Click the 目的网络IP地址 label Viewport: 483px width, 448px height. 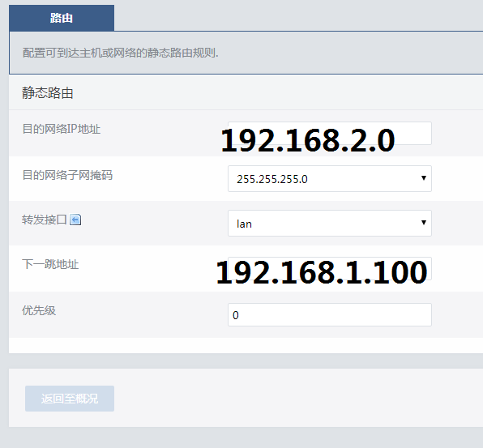(x=62, y=129)
